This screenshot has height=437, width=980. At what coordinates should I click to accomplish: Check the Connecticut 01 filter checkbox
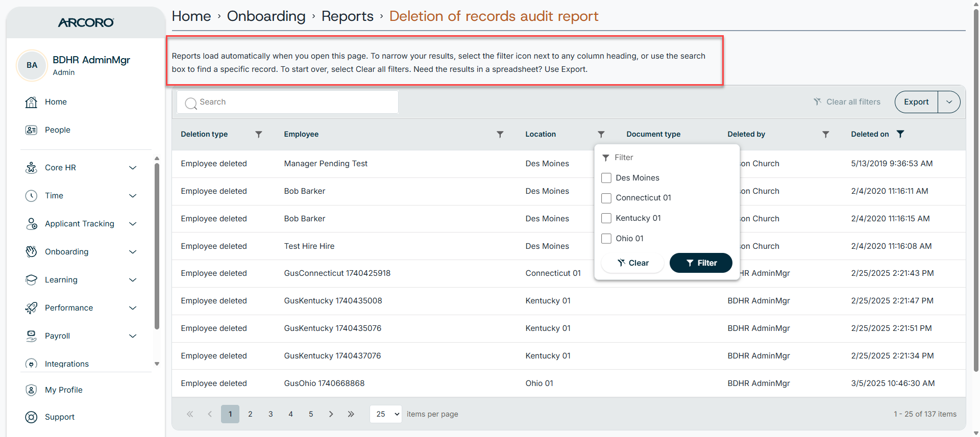[x=606, y=198]
